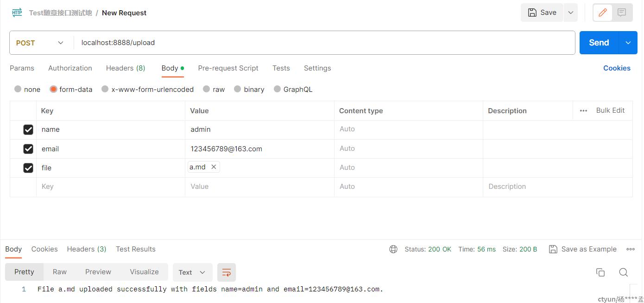This screenshot has height=303, width=644.
Task: Open the Params tab
Action: 22,68
